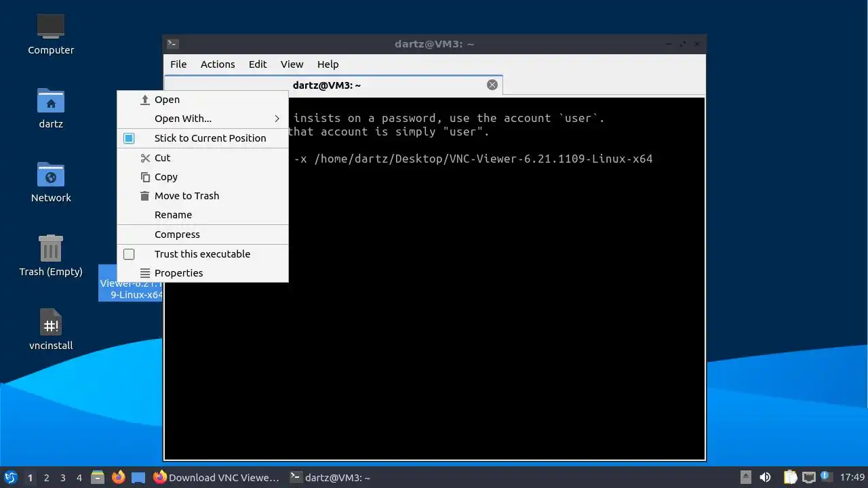Open the terminal Actions menu
The image size is (868, 488).
218,64
